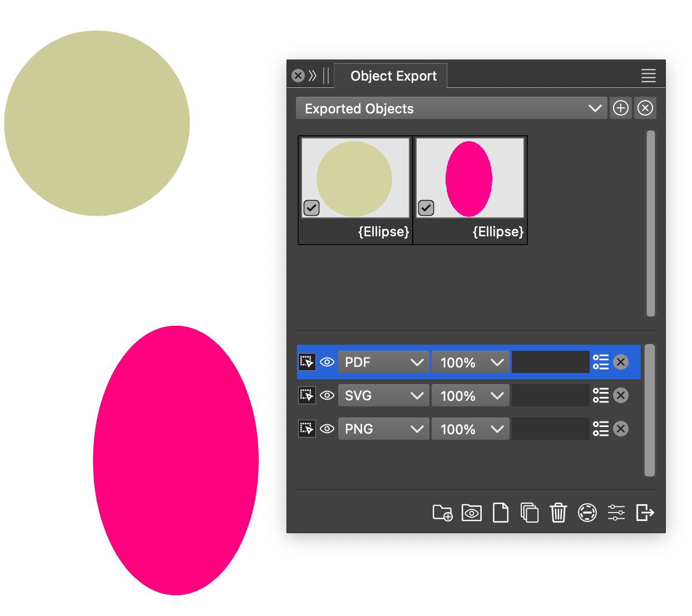Open options list icon on PDF row
The image size is (692, 616).
pos(601,362)
